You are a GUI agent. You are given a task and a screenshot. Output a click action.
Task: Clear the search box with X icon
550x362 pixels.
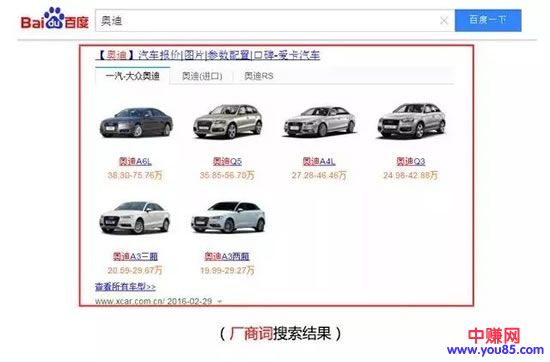click(x=444, y=21)
